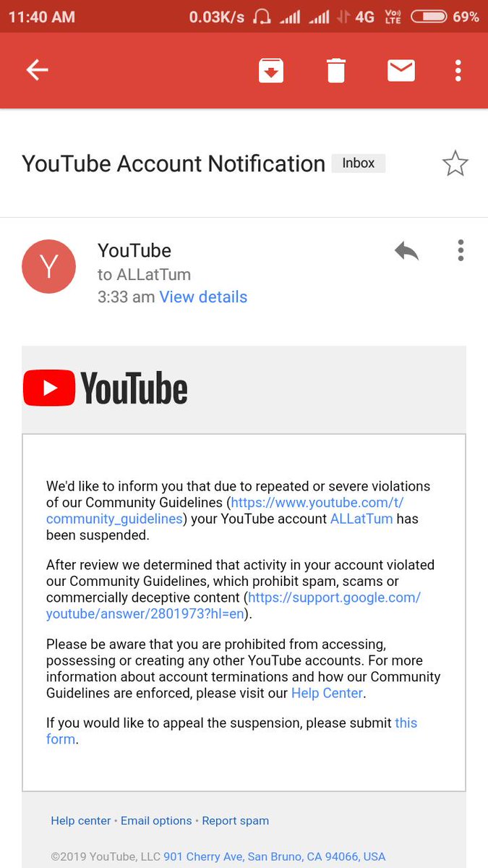Open Email options in the footer
This screenshot has height=868, width=488.
pyautogui.click(x=156, y=821)
